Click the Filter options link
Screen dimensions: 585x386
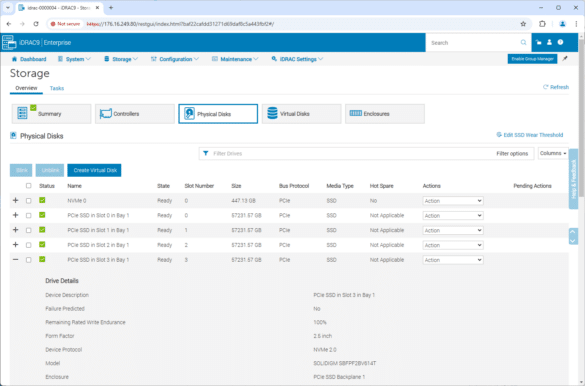512,154
